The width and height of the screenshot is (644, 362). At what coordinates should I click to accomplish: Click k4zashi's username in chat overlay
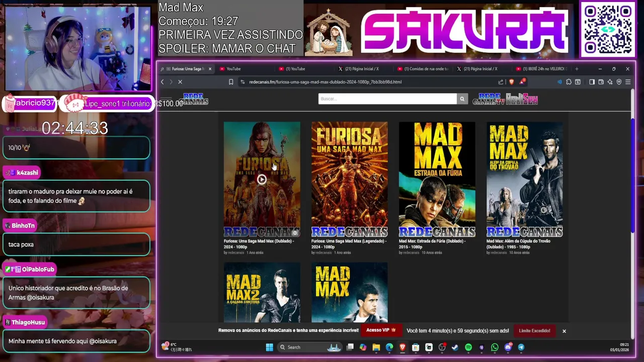pos(27,172)
